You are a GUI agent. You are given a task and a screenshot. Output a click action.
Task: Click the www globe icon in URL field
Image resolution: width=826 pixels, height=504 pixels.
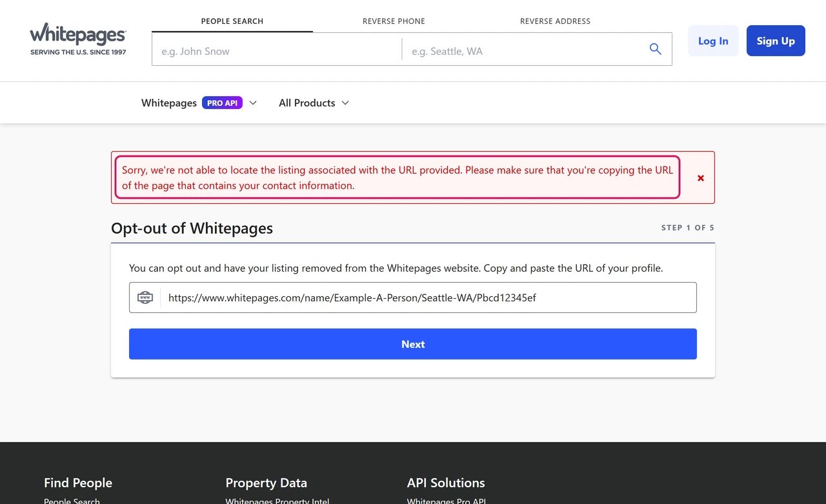[x=145, y=297]
